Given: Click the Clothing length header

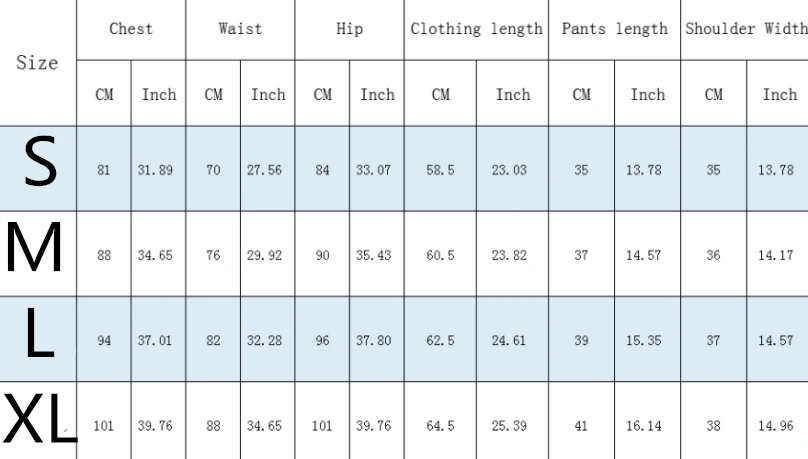Looking at the screenshot, I should coord(477,29).
